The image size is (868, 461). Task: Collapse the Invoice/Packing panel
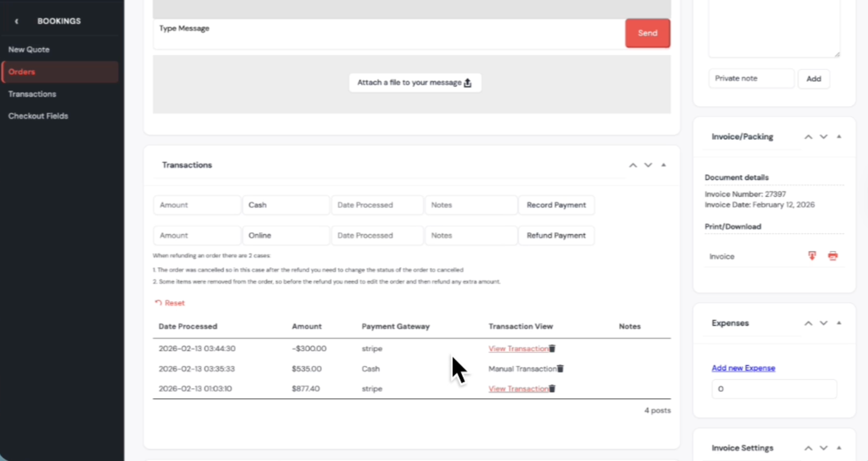click(x=839, y=137)
